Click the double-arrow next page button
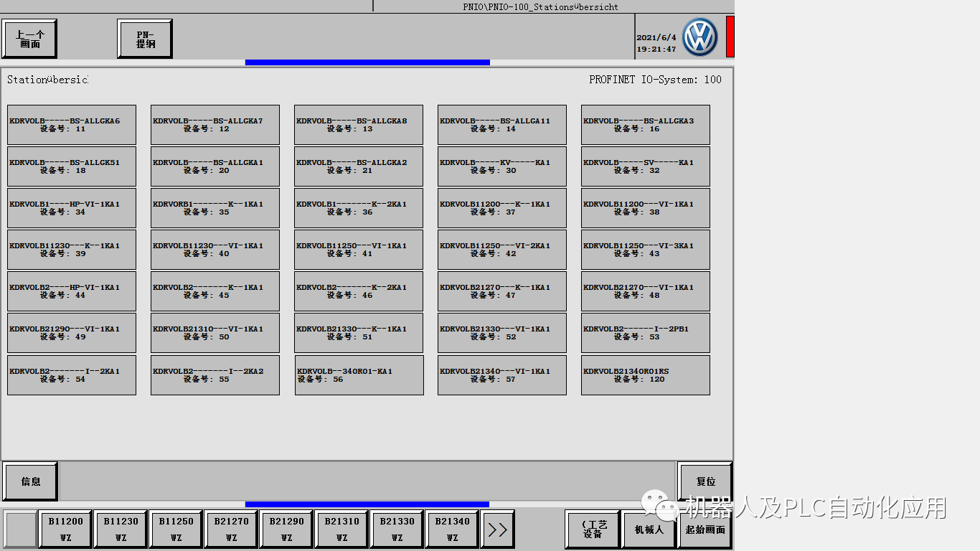Image resolution: width=980 pixels, height=551 pixels. pos(498,529)
